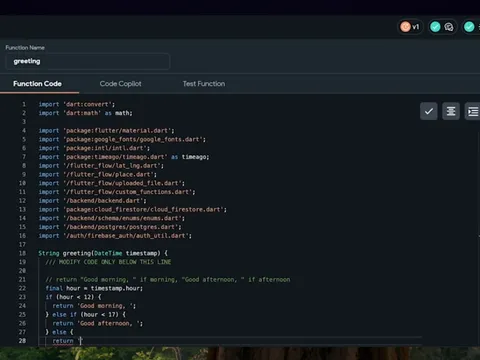Open the comments chat bubble icon

point(449,27)
